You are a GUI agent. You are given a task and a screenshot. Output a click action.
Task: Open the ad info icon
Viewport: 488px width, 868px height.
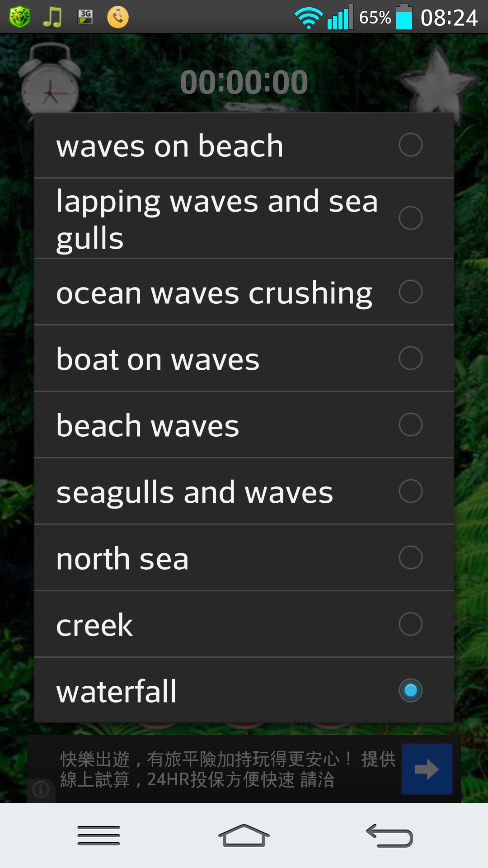pyautogui.click(x=41, y=790)
